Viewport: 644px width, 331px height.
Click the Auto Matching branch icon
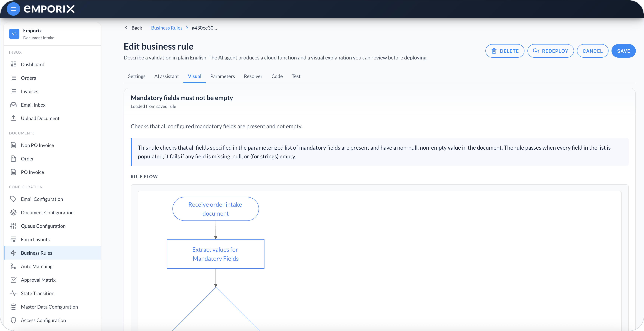click(x=13, y=266)
